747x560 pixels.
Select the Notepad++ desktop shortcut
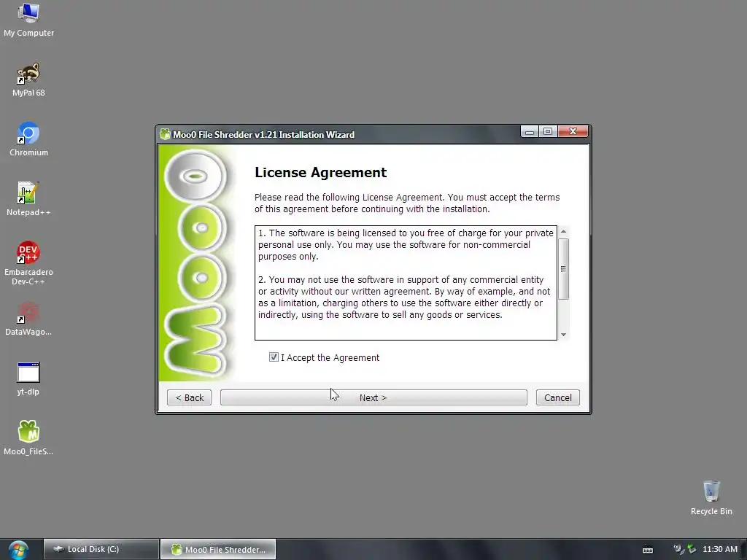[28, 199]
